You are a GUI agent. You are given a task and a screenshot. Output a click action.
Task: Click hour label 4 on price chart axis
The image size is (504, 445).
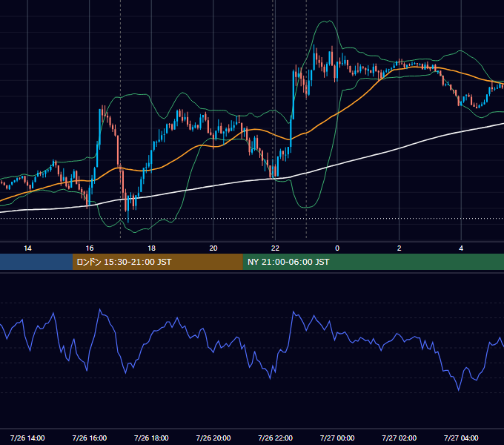[461, 248]
